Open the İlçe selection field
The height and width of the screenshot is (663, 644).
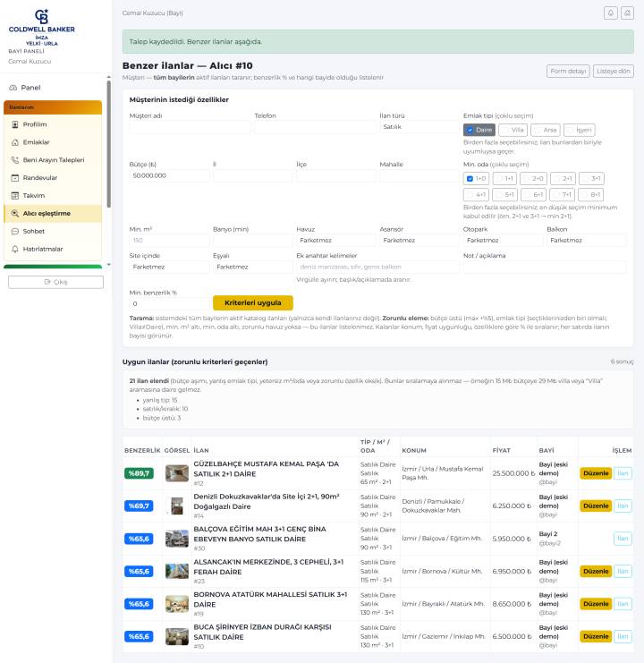pos(336,175)
